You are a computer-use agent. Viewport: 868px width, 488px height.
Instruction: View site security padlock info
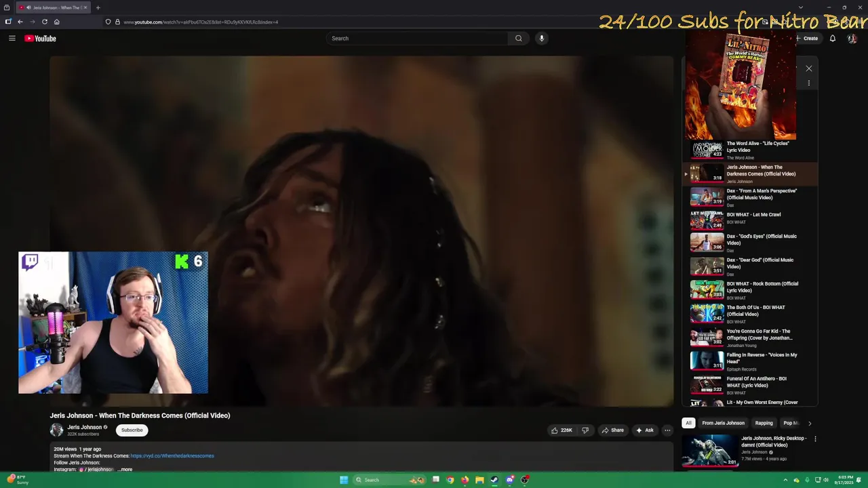pyautogui.click(x=117, y=22)
